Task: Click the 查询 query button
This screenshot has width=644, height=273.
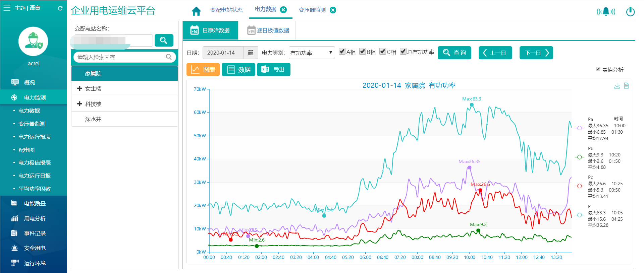Action: pyautogui.click(x=454, y=53)
